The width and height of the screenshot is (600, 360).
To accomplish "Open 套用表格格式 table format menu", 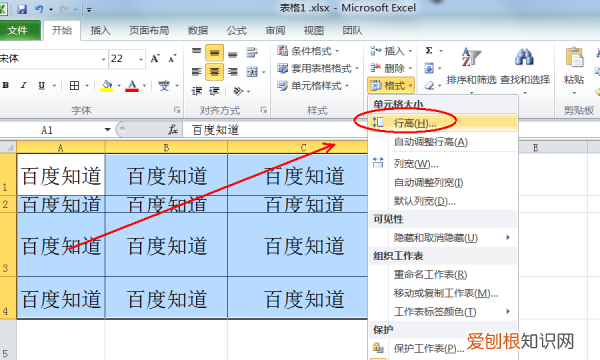I will click(x=318, y=68).
